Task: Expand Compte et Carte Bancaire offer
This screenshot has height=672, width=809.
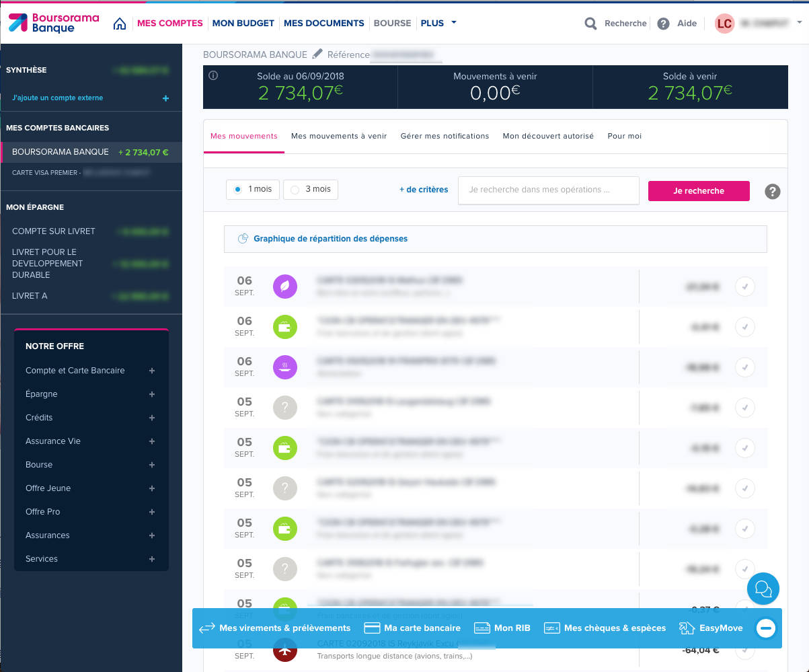Action: pos(152,371)
